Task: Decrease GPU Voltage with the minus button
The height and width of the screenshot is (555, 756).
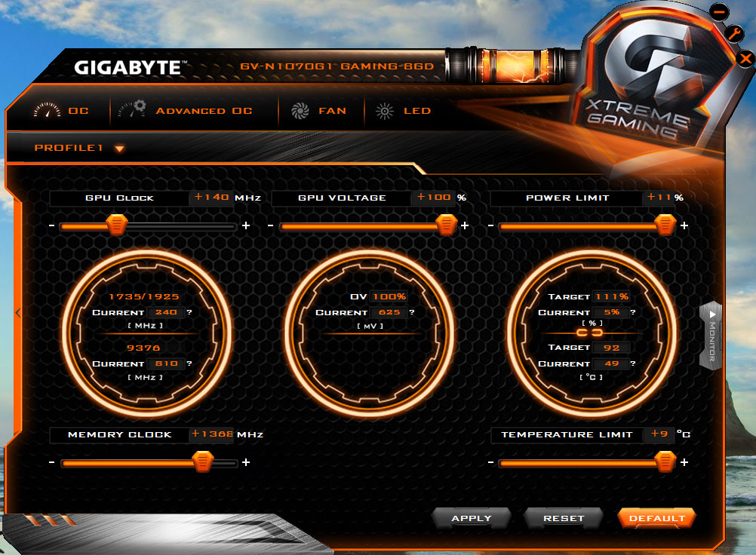Action: (x=270, y=225)
